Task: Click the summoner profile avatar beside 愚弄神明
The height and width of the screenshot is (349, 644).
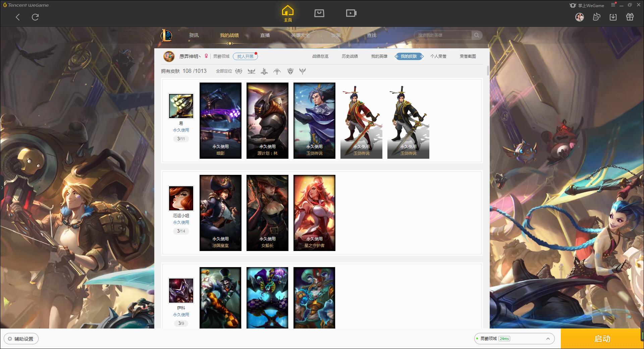Action: coord(169,56)
